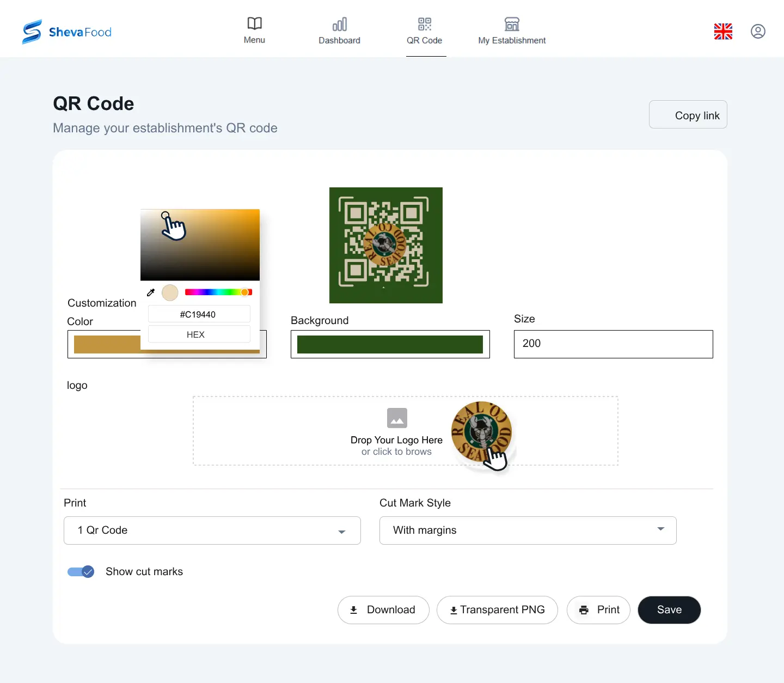
Task: Click the image placeholder icon in logo area
Action: (397, 418)
